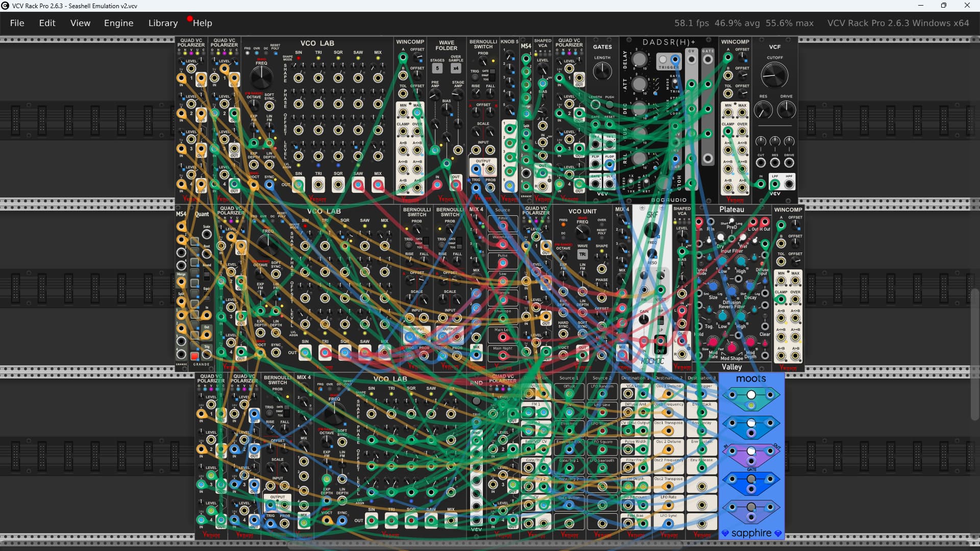Screen dimensions: 980x551
Task: Click the SKF Freq knob on Kocmoc
Action: 652,230
